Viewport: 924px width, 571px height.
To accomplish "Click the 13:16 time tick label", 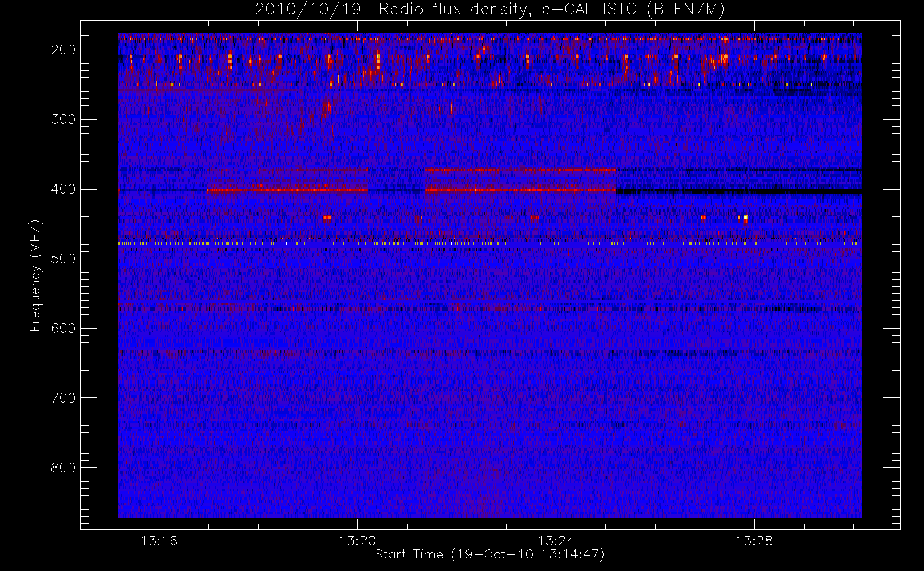I will [x=159, y=541].
